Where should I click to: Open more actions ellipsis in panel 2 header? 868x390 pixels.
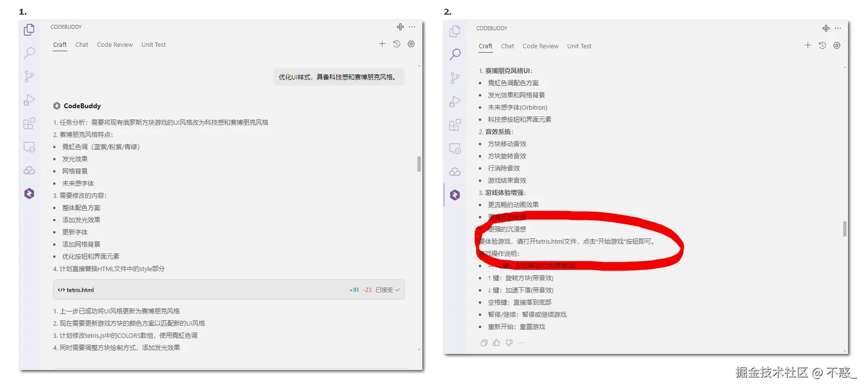click(x=838, y=28)
